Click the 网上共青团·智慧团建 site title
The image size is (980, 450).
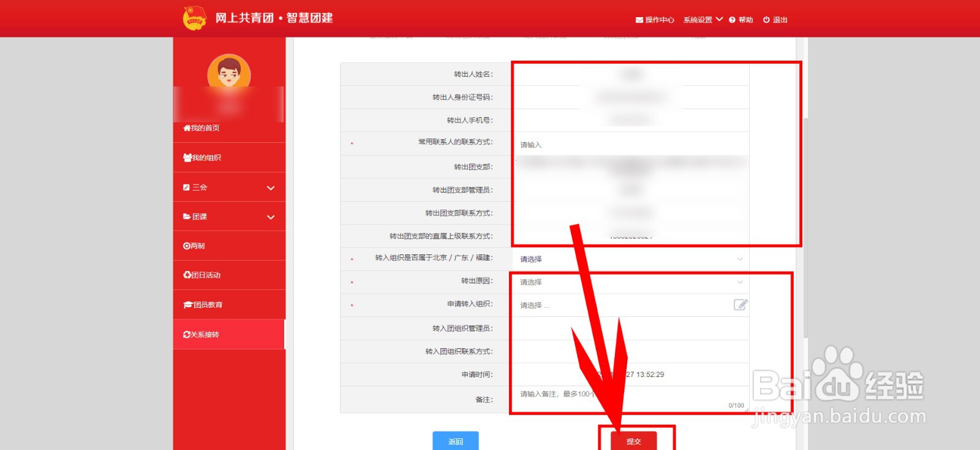tap(274, 18)
